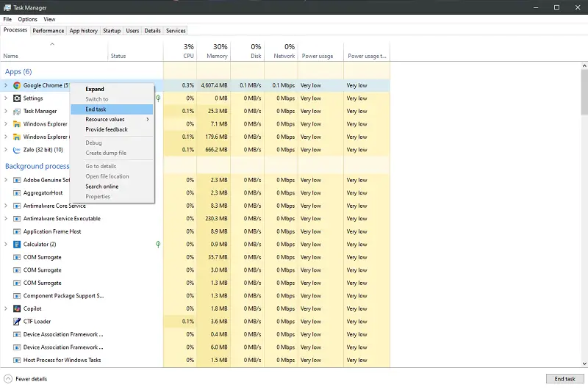Click the CTF Loader pen icon
The image size is (588, 390).
coord(17,322)
